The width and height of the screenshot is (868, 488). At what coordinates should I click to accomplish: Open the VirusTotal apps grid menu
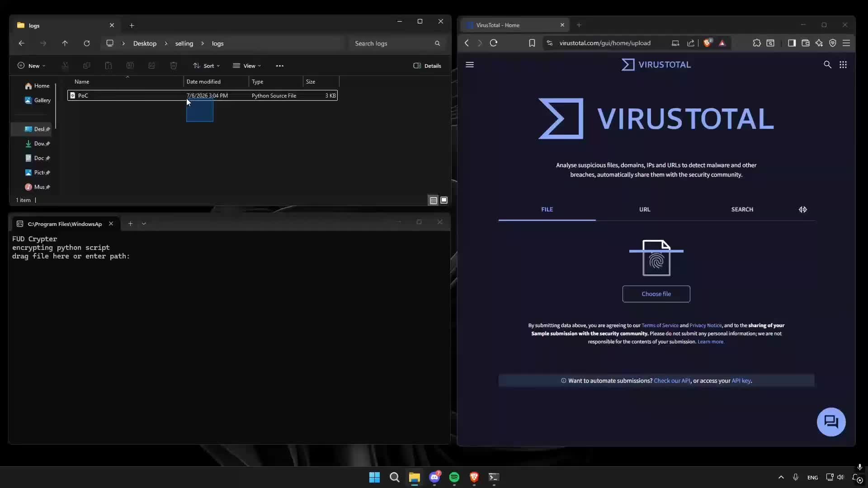pos(843,65)
